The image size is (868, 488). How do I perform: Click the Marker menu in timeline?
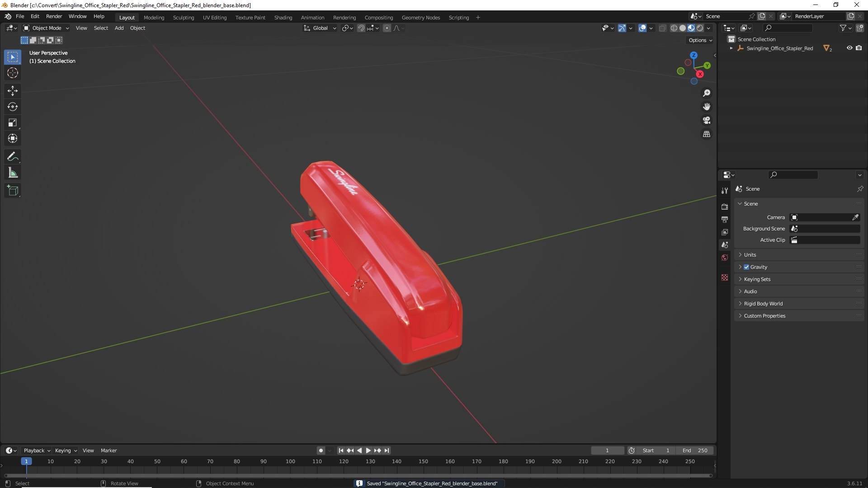click(x=108, y=450)
